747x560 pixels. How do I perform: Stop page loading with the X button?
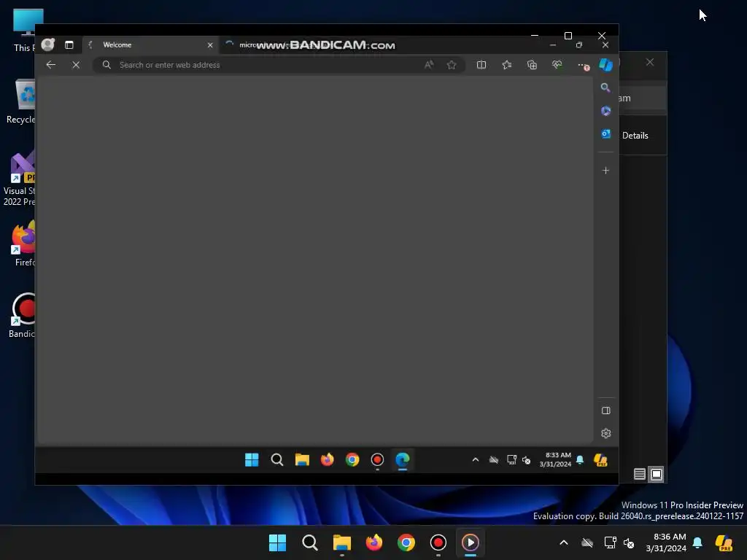76,65
